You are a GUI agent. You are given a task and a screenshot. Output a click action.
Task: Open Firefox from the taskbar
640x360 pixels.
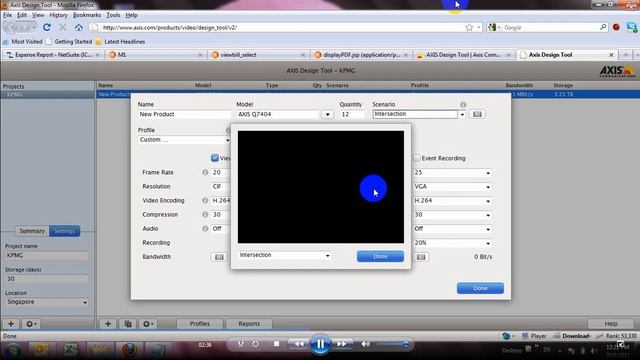(130, 350)
